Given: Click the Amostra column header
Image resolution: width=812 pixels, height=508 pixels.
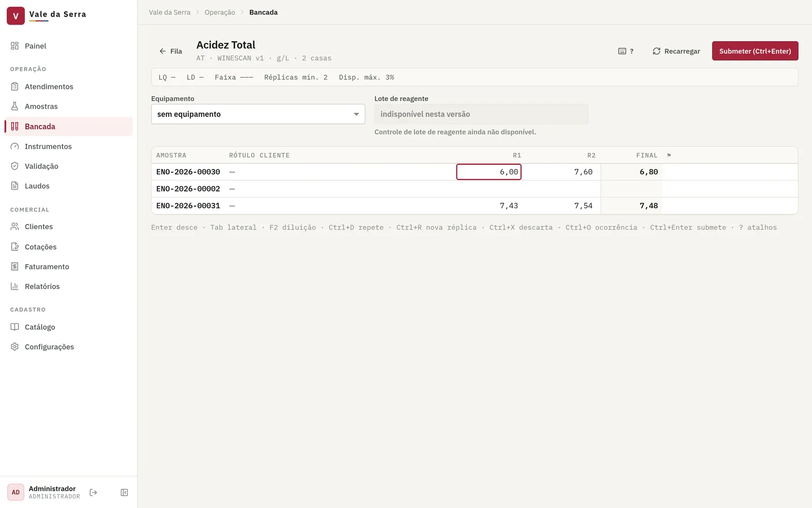Looking at the screenshot, I should [x=172, y=155].
